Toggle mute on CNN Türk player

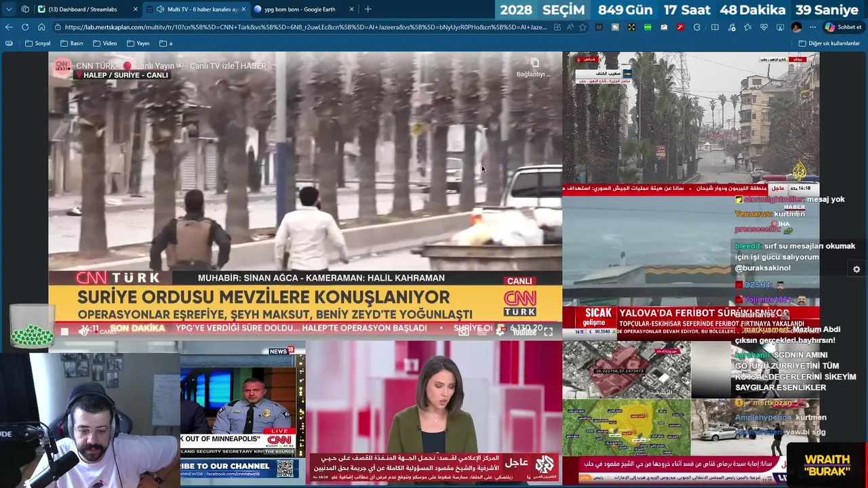tap(84, 331)
